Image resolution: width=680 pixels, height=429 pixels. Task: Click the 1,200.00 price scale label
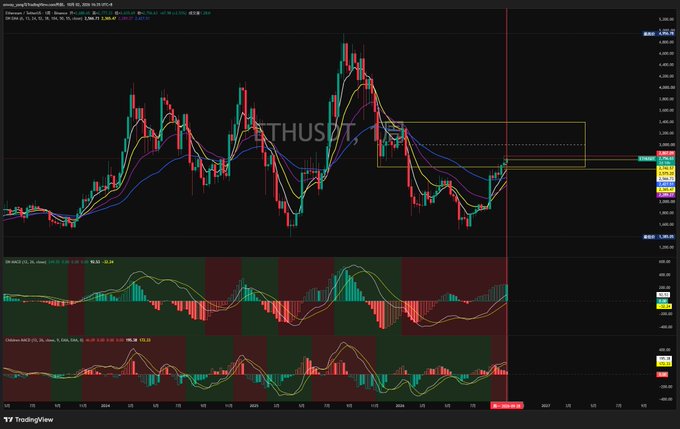tap(666, 247)
